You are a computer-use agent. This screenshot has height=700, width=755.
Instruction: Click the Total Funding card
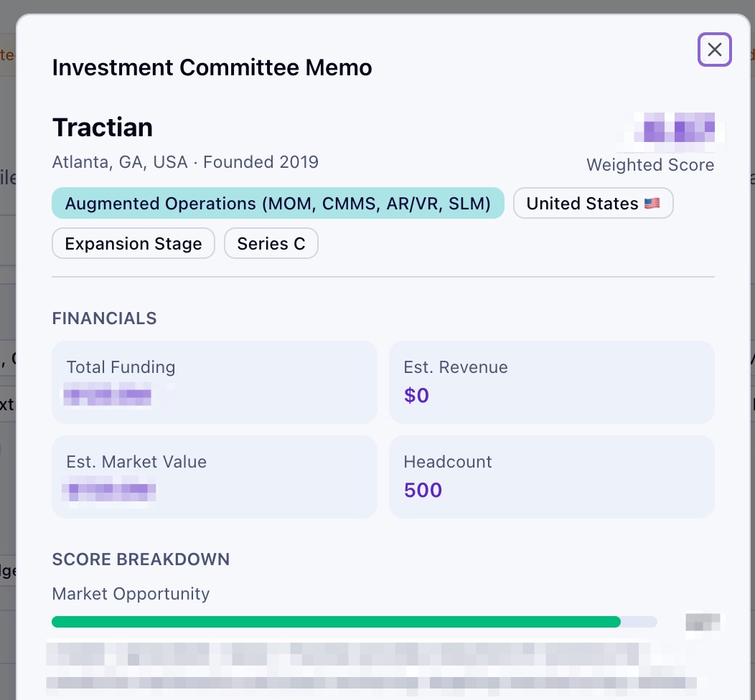coord(214,382)
